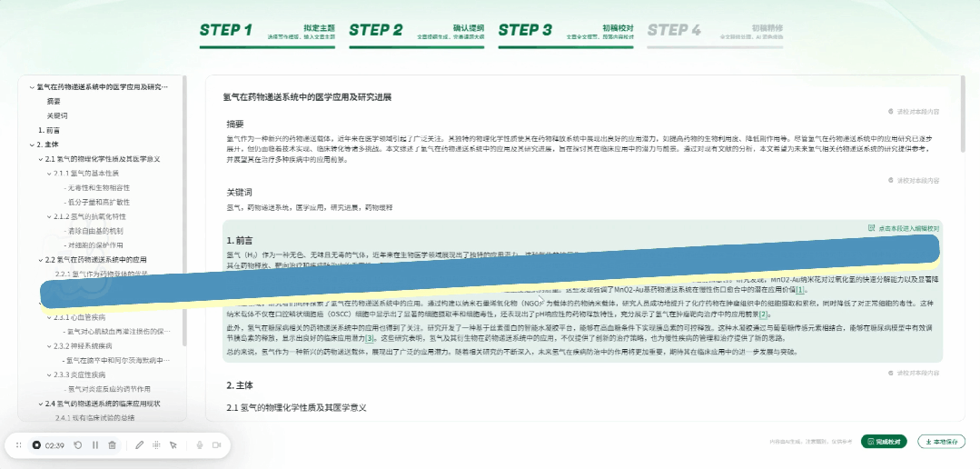
Task: Click proofread link above 摘要 section
Action: 913,111
